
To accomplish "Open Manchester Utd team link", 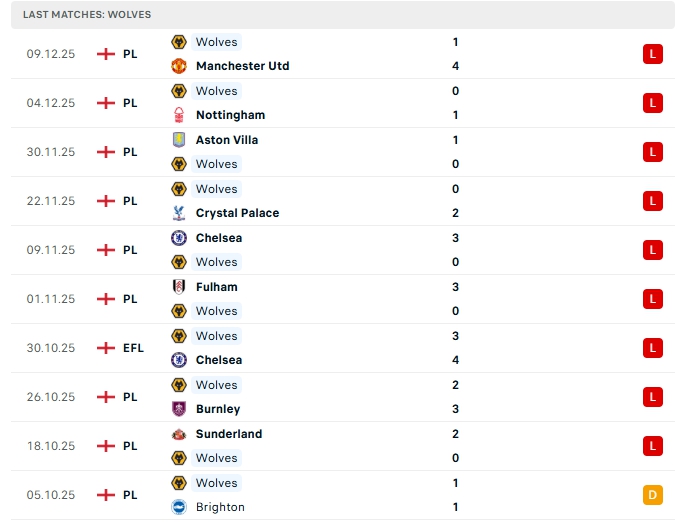I will coord(242,66).
